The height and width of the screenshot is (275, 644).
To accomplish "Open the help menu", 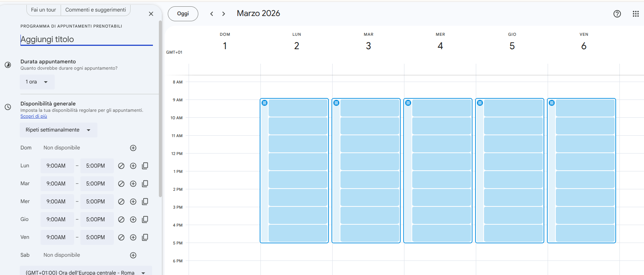I will (617, 14).
